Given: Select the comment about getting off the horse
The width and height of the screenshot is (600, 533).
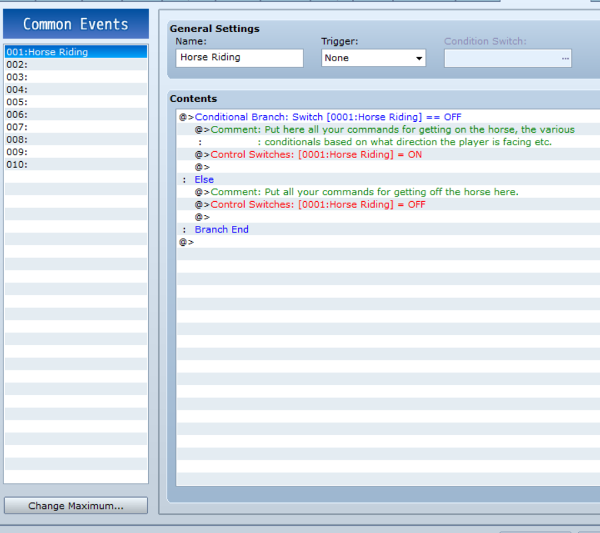Looking at the screenshot, I should (x=388, y=192).
